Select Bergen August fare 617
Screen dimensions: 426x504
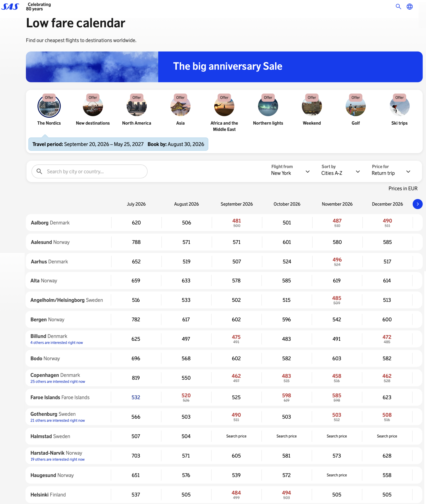(x=186, y=320)
